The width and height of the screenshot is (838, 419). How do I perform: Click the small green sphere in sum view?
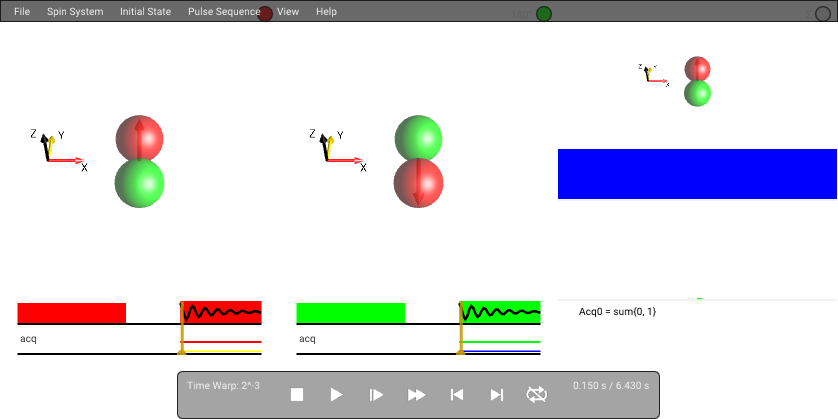697,93
